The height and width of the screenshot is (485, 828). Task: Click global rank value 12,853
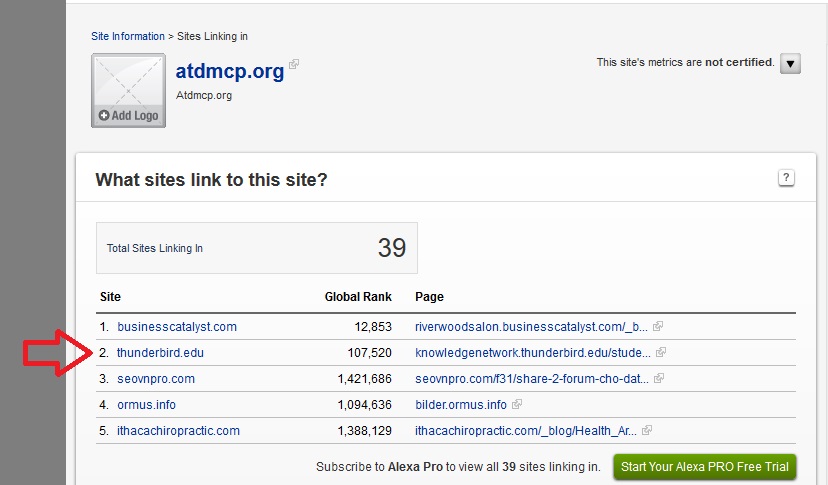(x=373, y=327)
